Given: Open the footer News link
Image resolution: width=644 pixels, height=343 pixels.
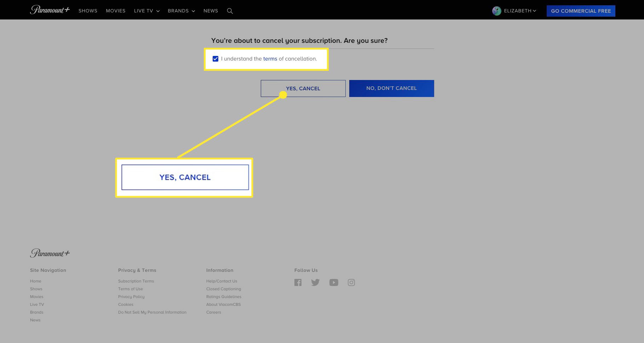Looking at the screenshot, I should coord(35,320).
